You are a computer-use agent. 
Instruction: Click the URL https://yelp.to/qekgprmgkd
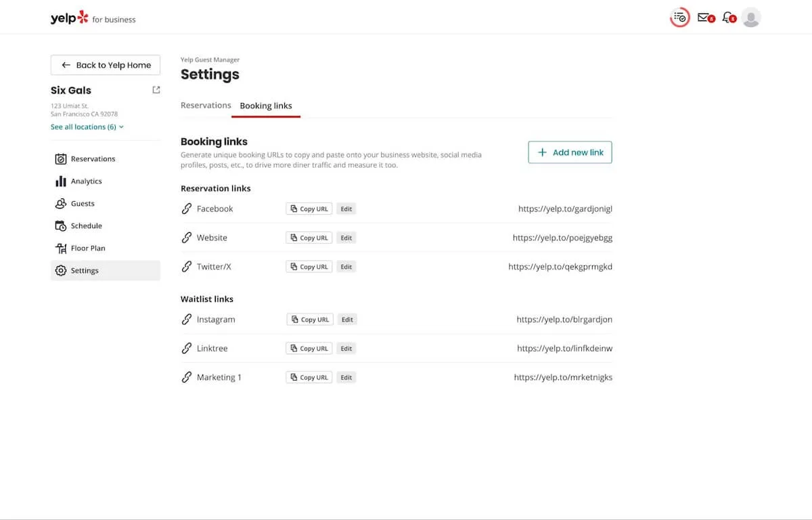560,267
